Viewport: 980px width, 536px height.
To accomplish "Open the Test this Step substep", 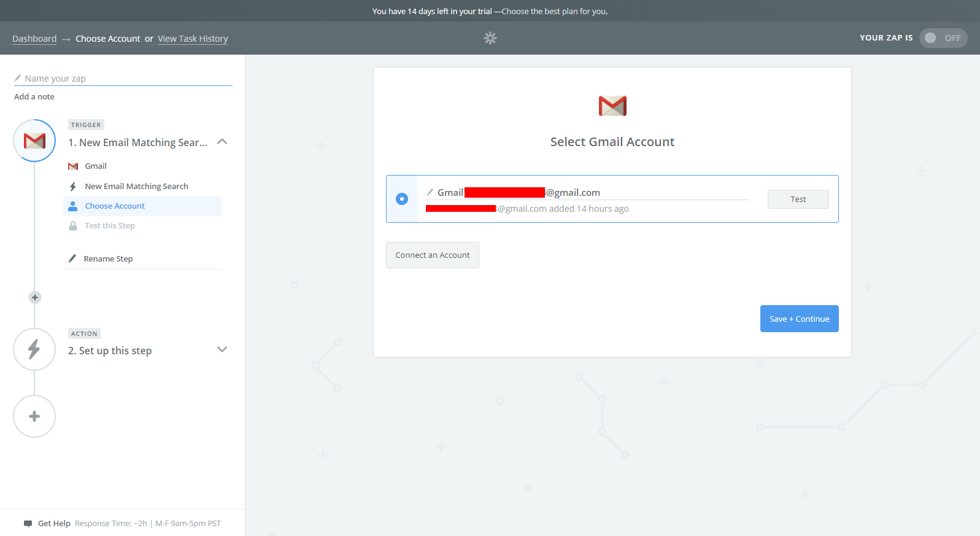I will pyautogui.click(x=110, y=226).
